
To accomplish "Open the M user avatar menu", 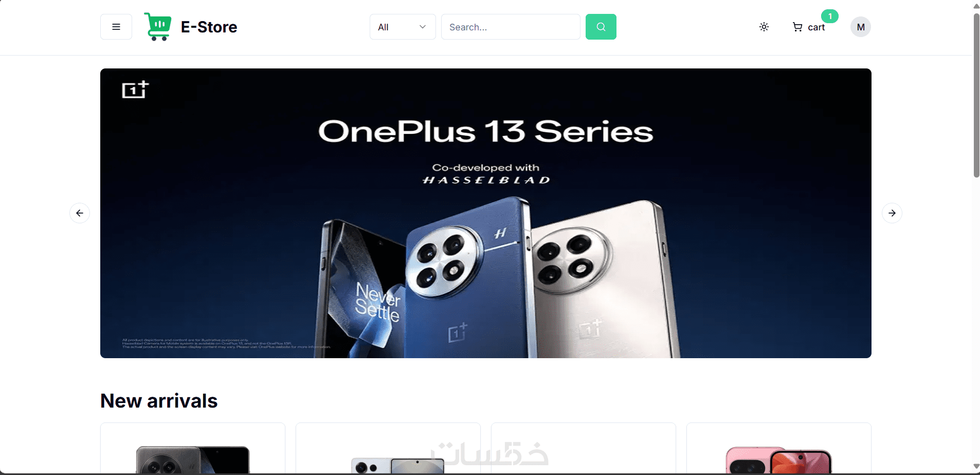I will (x=861, y=27).
